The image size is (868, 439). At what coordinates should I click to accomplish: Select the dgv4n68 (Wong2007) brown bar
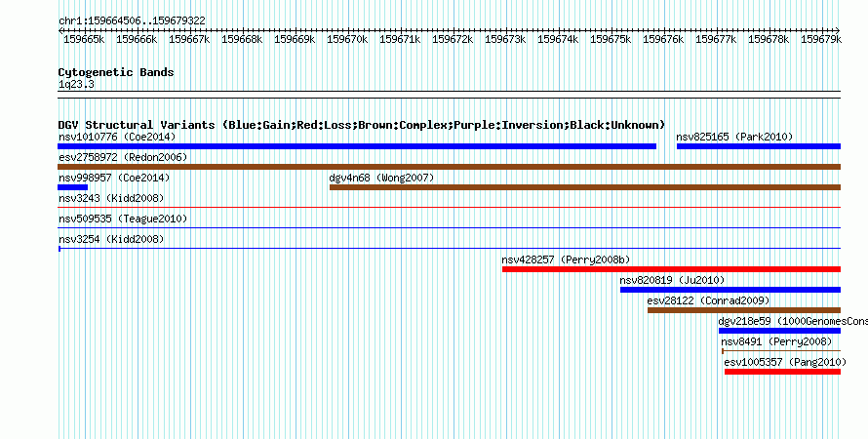[585, 187]
